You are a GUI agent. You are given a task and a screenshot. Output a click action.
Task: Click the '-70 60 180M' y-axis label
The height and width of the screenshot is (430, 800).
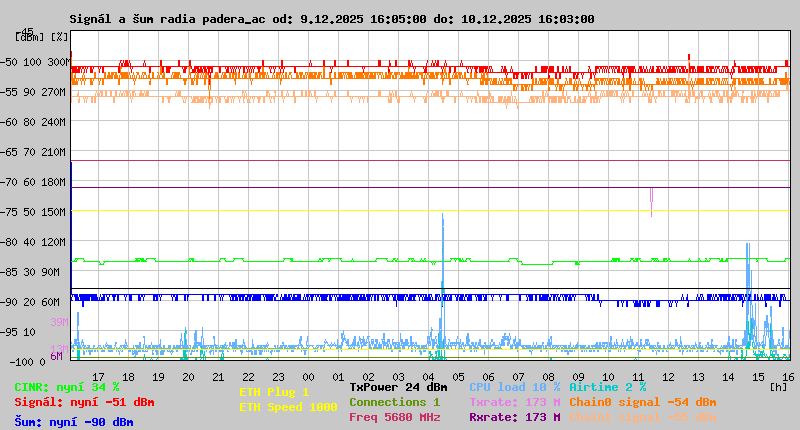point(33,182)
